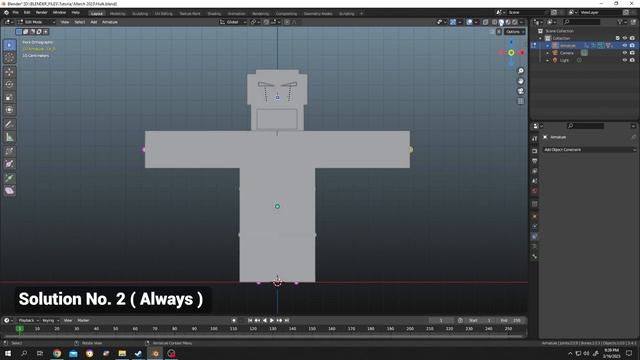Switch to solid viewport shading
The width and height of the screenshot is (640, 360).
tap(501, 22)
